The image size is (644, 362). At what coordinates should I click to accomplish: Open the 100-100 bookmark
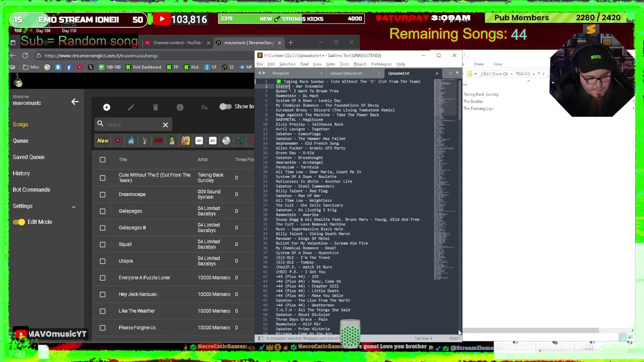click(x=110, y=67)
